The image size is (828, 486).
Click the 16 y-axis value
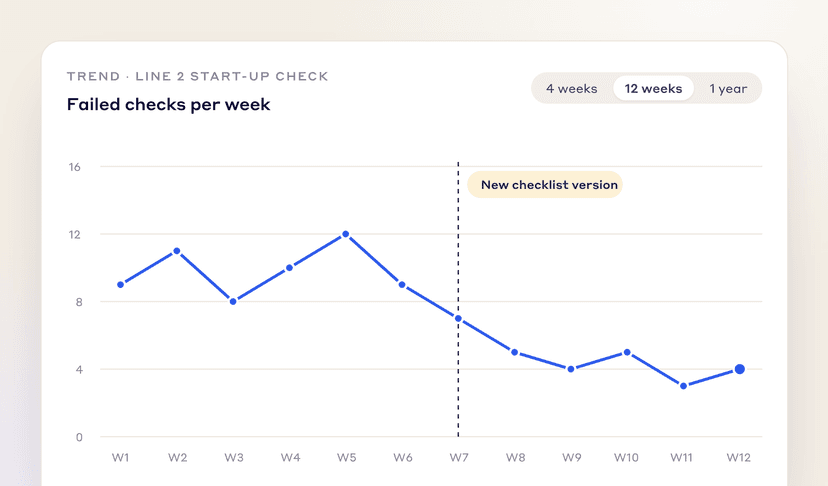[74, 167]
